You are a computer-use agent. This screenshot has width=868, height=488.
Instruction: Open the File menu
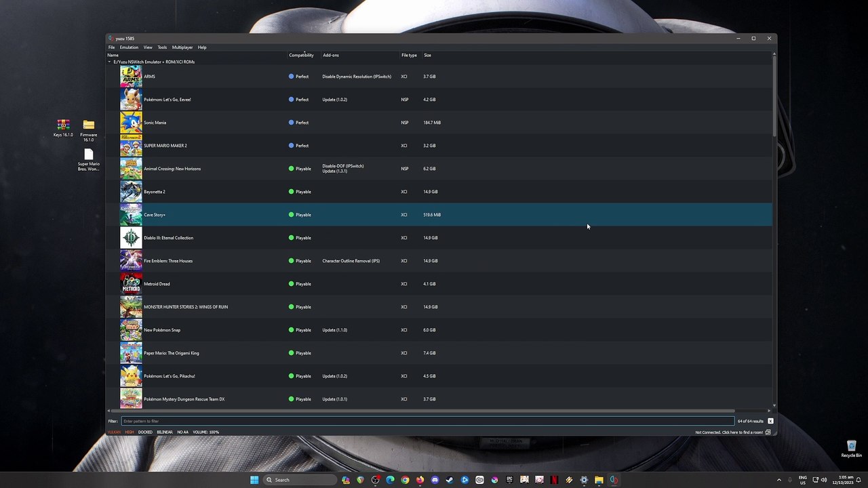(111, 47)
